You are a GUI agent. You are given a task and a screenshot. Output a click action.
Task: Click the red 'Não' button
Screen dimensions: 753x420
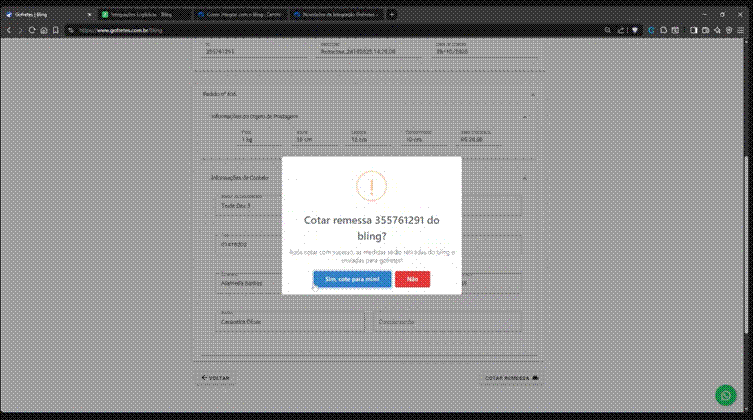pyautogui.click(x=413, y=279)
